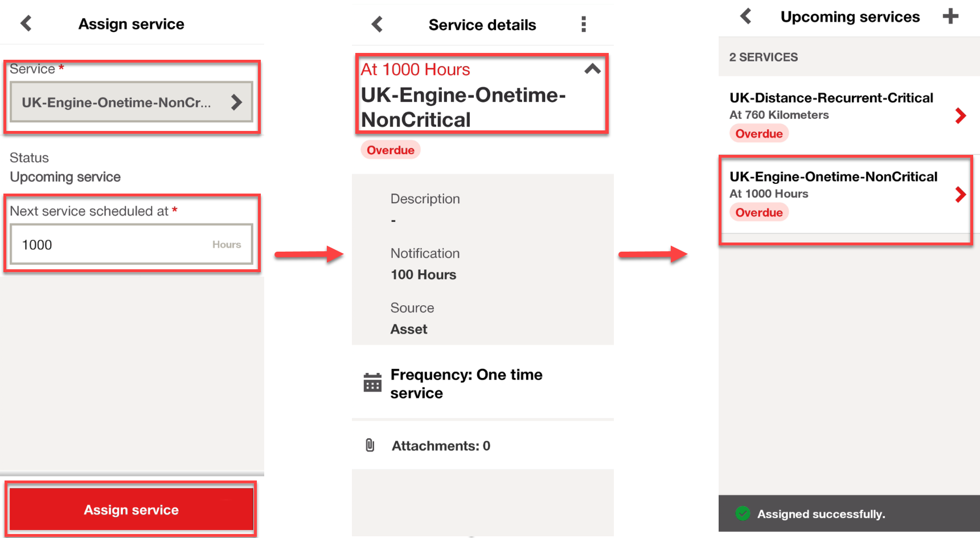Click Frequency: One time service text
980x538 pixels.
[466, 384]
